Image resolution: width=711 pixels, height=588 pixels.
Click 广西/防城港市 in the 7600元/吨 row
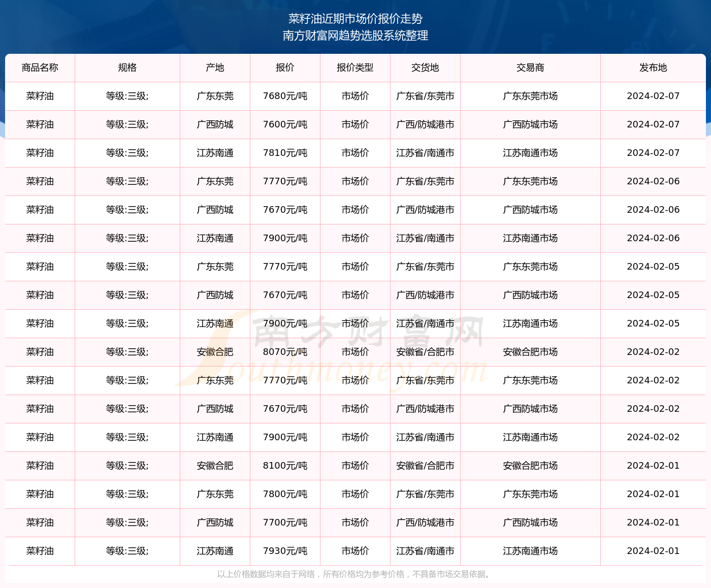(426, 124)
